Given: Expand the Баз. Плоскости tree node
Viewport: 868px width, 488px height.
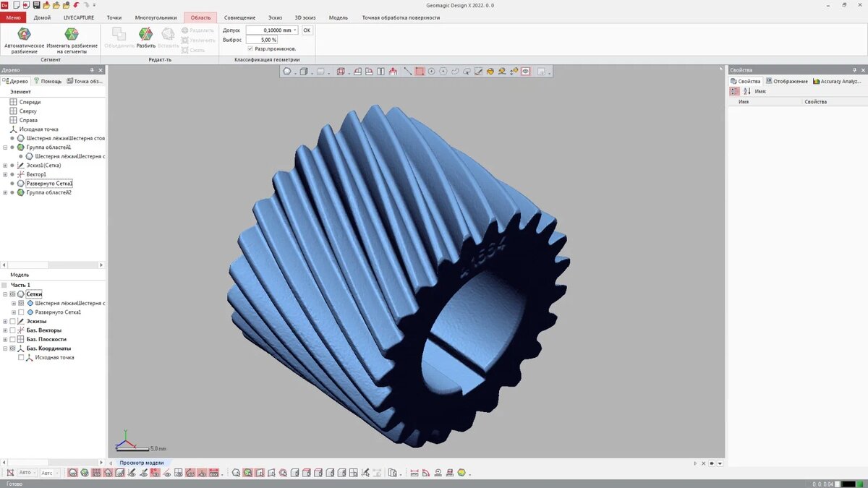Looking at the screenshot, I should tap(5, 339).
